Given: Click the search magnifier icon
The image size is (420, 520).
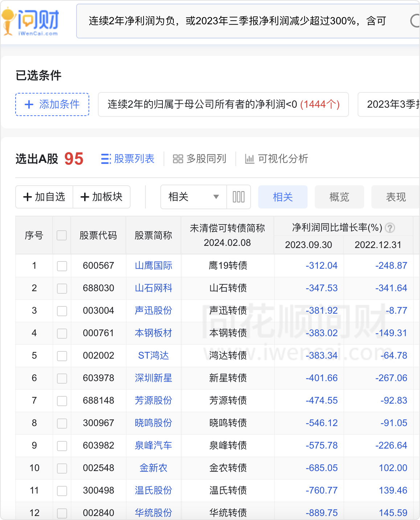Looking at the screenshot, I should (x=415, y=21).
